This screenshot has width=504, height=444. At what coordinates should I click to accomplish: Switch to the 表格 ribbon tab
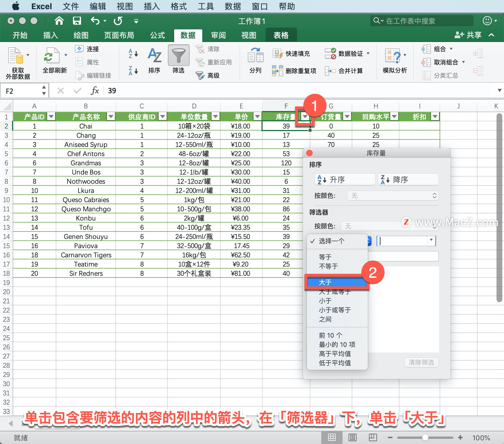(281, 35)
